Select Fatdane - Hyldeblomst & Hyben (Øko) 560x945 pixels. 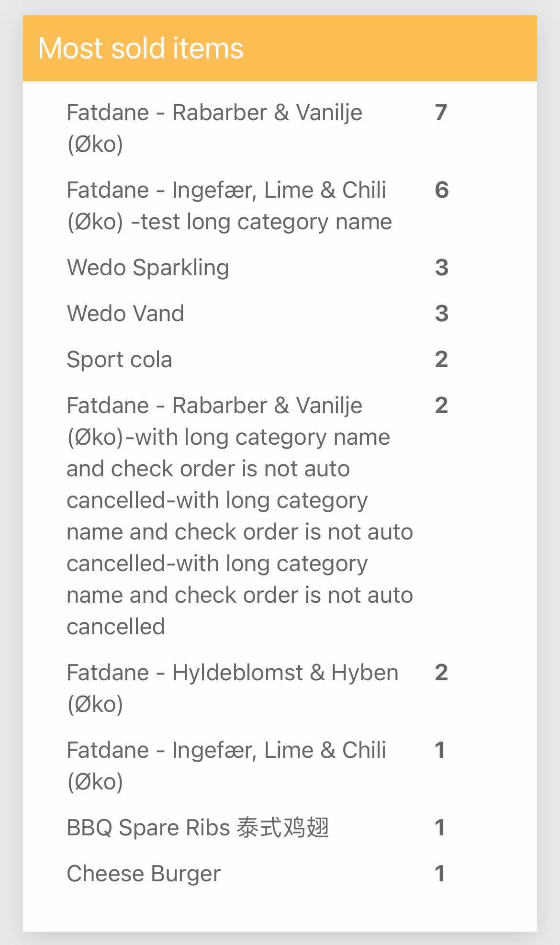232,688
